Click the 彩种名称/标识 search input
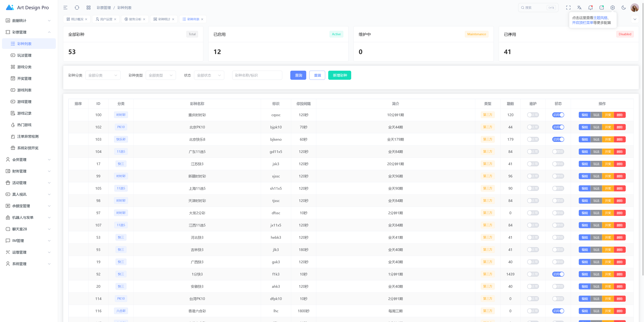 tap(257, 75)
